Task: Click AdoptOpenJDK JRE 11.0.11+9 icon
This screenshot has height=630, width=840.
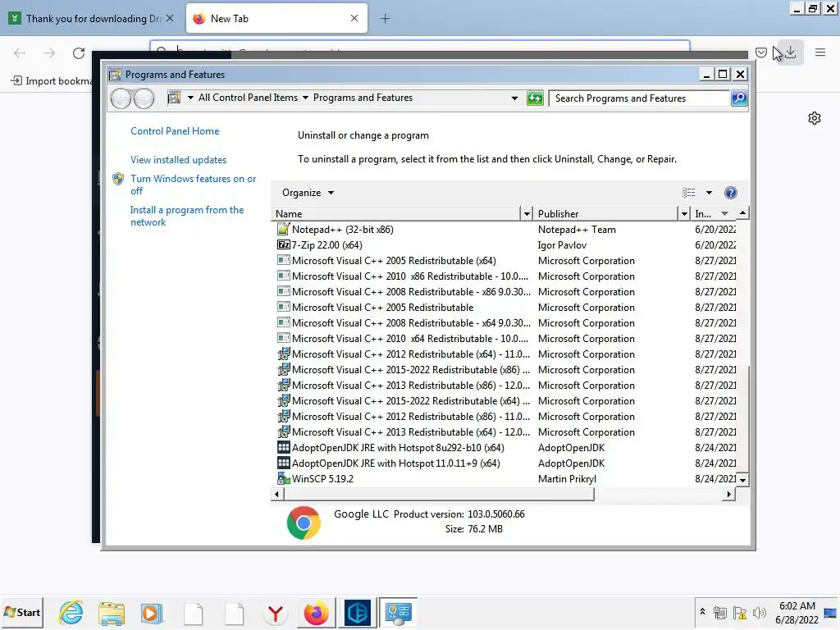Action: (x=283, y=463)
